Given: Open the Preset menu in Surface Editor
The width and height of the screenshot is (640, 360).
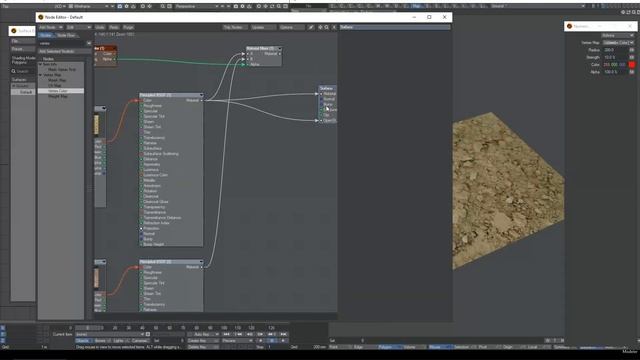Looking at the screenshot, I should click(x=22, y=49).
